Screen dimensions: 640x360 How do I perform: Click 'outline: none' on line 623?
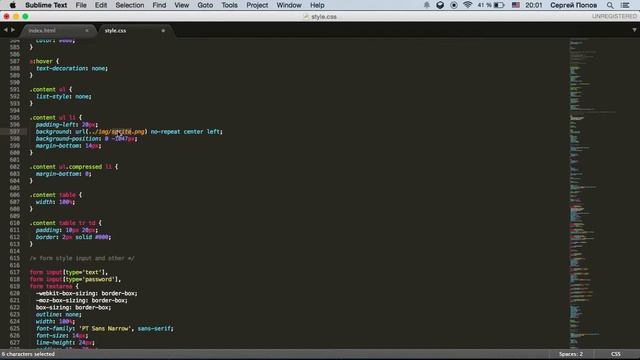58,315
